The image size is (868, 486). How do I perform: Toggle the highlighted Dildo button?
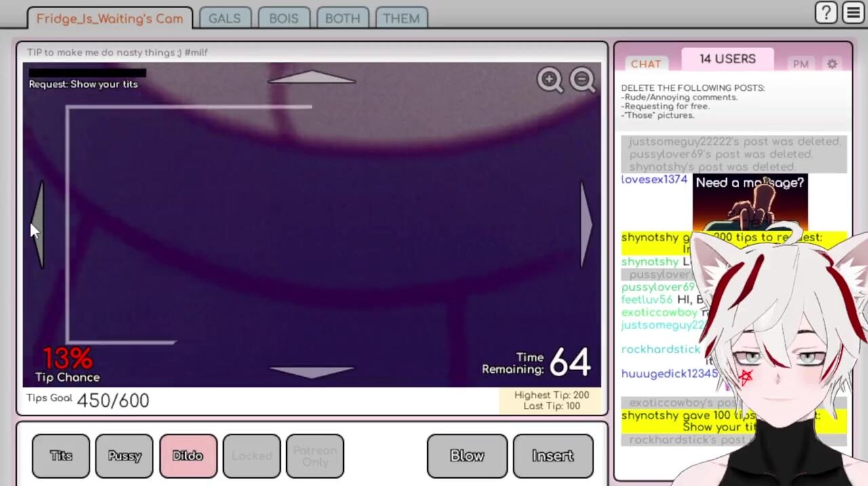click(188, 456)
